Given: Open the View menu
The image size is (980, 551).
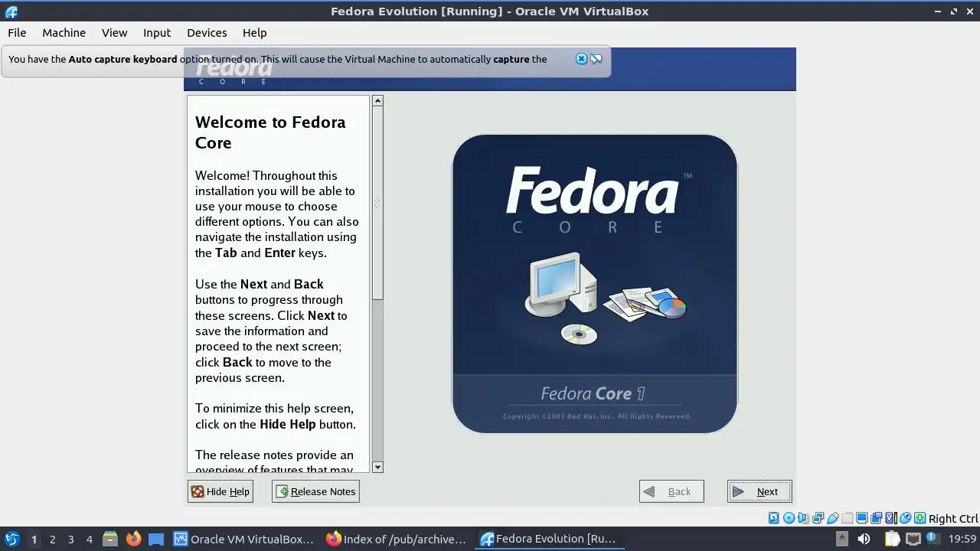Looking at the screenshot, I should 114,33.
